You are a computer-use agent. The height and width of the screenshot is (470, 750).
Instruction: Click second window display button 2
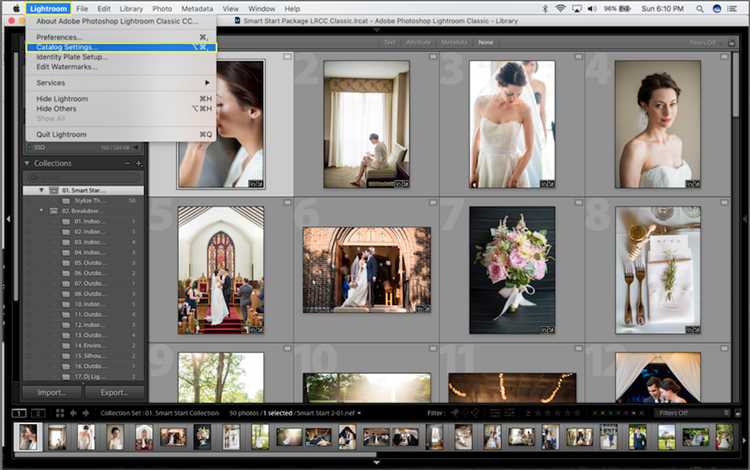pos(38,413)
